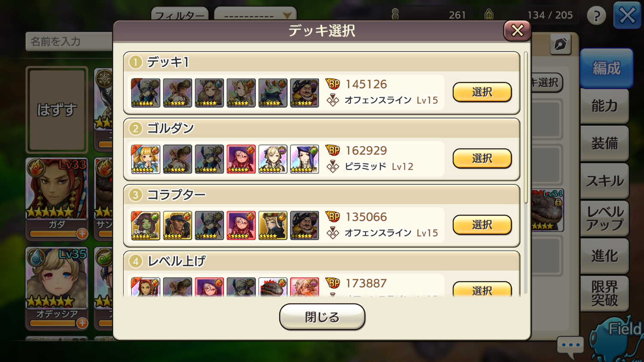Click the blonde girl icon in ゴルダン deck
The width and height of the screenshot is (644, 362).
click(146, 159)
